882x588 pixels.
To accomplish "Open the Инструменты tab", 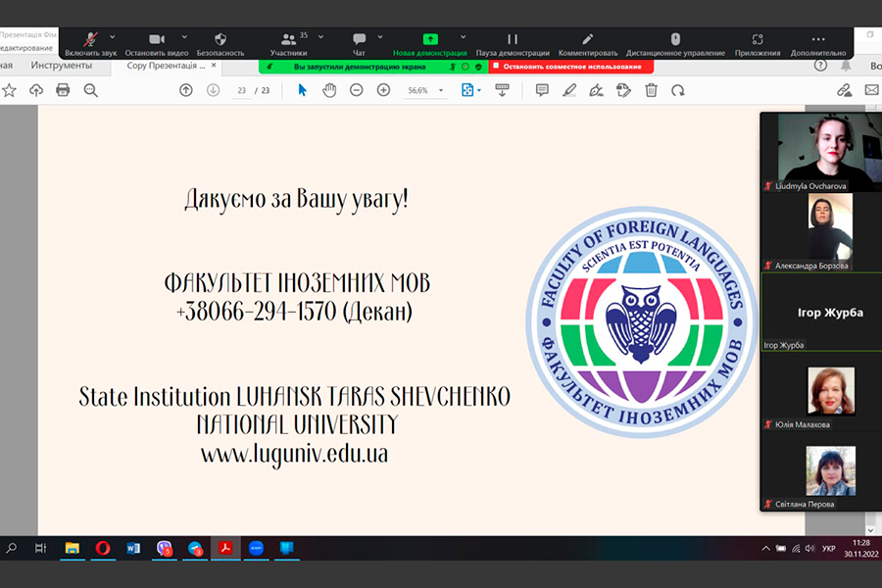I will pyautogui.click(x=61, y=66).
